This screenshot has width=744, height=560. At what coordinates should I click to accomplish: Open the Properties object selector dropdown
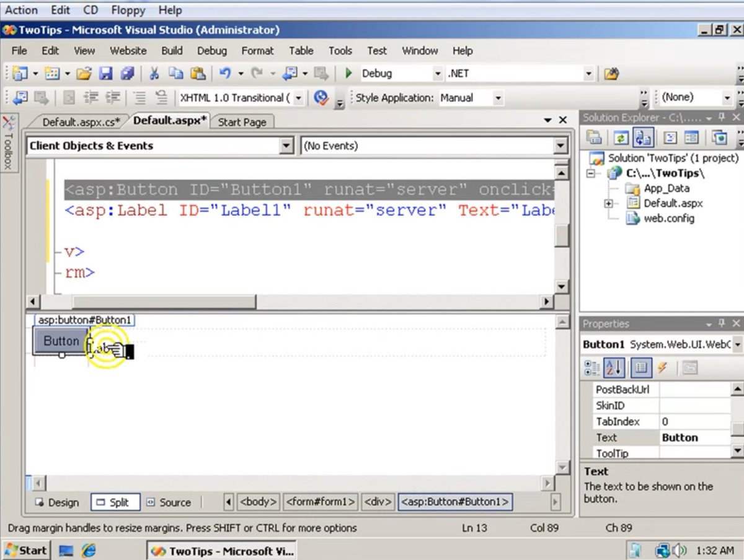coord(738,344)
